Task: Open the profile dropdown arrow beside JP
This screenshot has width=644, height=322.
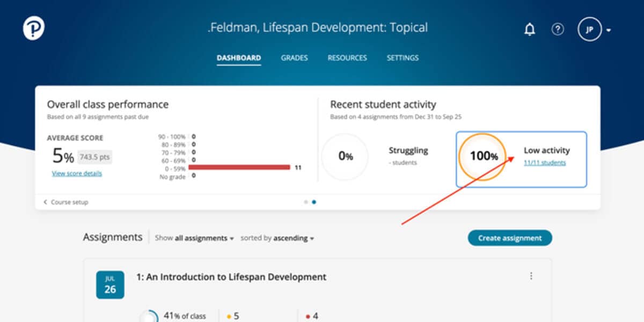Action: coord(609,30)
